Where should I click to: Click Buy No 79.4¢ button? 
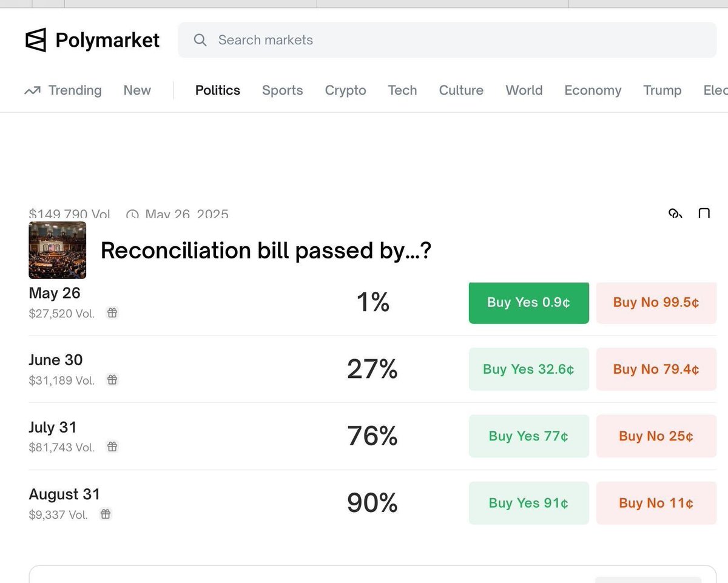656,369
